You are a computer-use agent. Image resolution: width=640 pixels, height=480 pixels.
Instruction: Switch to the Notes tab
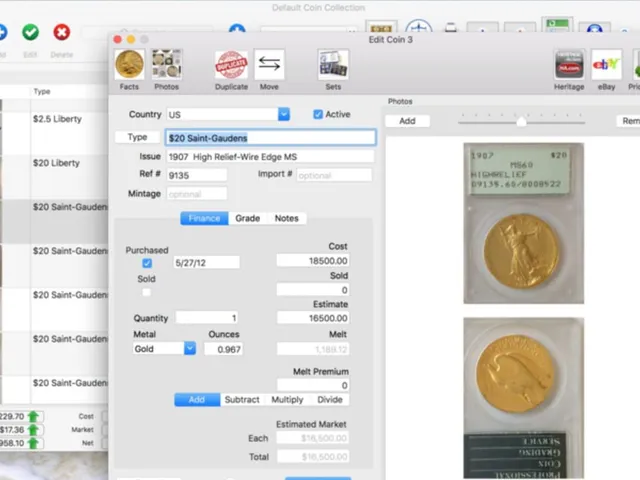(287, 218)
